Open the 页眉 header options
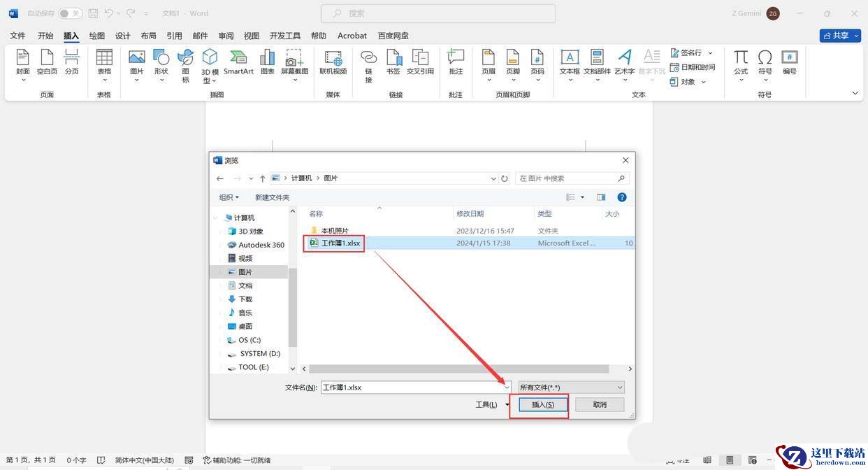Viewport: 868px width, 470px height. 489,65
